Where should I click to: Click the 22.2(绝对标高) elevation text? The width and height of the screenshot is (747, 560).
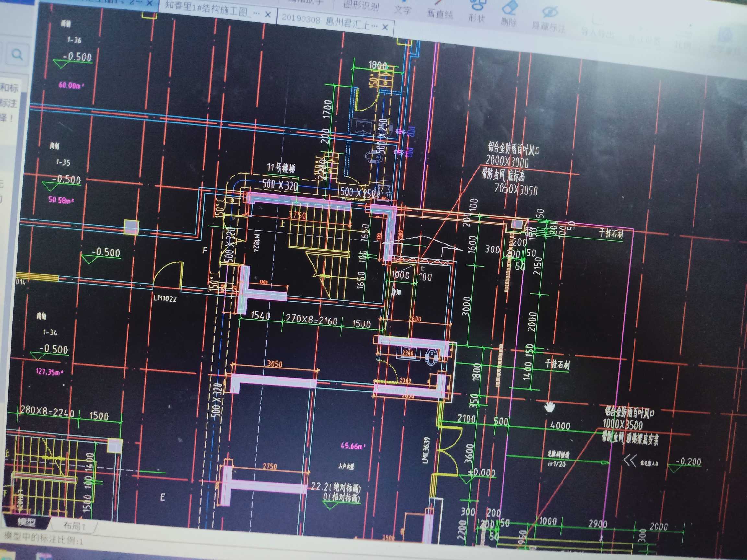click(336, 487)
